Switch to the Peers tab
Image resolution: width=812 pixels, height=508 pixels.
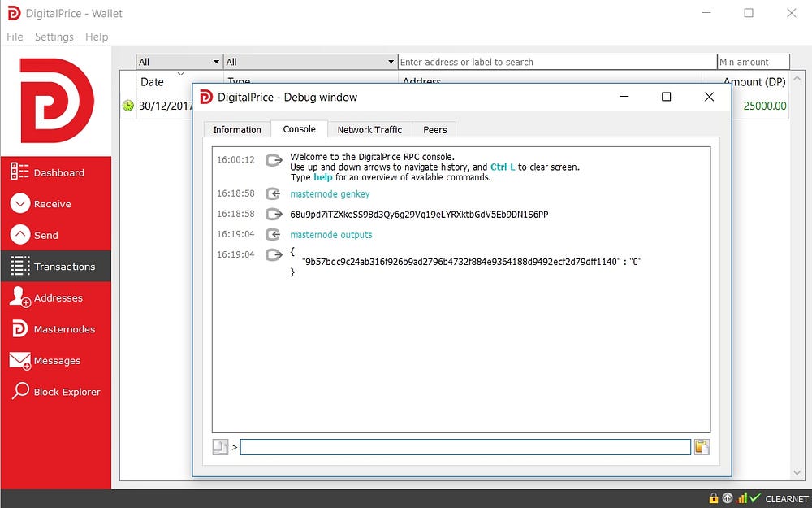click(x=435, y=129)
